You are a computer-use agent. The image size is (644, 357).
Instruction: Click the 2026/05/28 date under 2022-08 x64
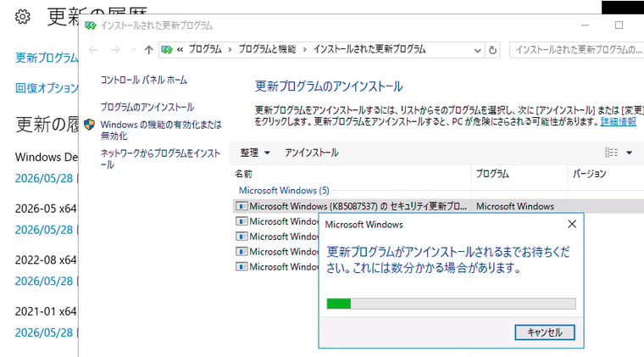44,281
